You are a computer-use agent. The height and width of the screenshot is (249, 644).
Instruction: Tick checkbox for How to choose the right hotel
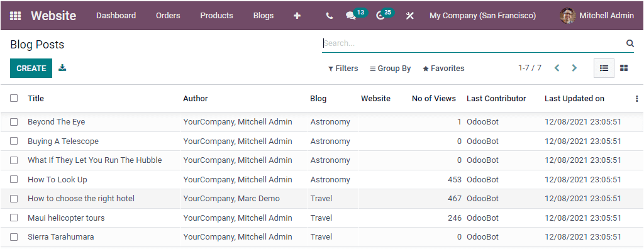click(14, 199)
